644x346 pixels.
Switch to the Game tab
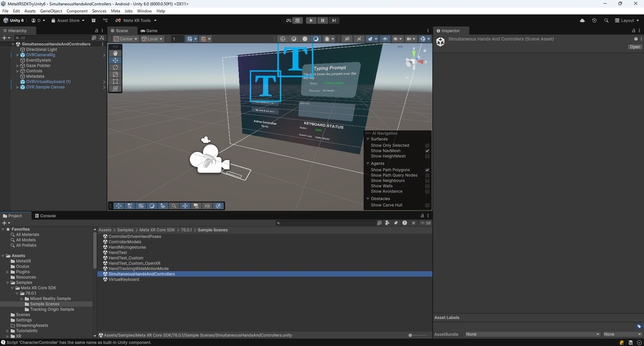tap(149, 31)
